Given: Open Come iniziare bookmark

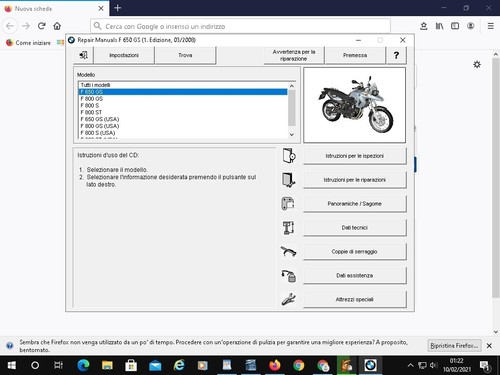Looking at the screenshot, I should tap(29, 43).
